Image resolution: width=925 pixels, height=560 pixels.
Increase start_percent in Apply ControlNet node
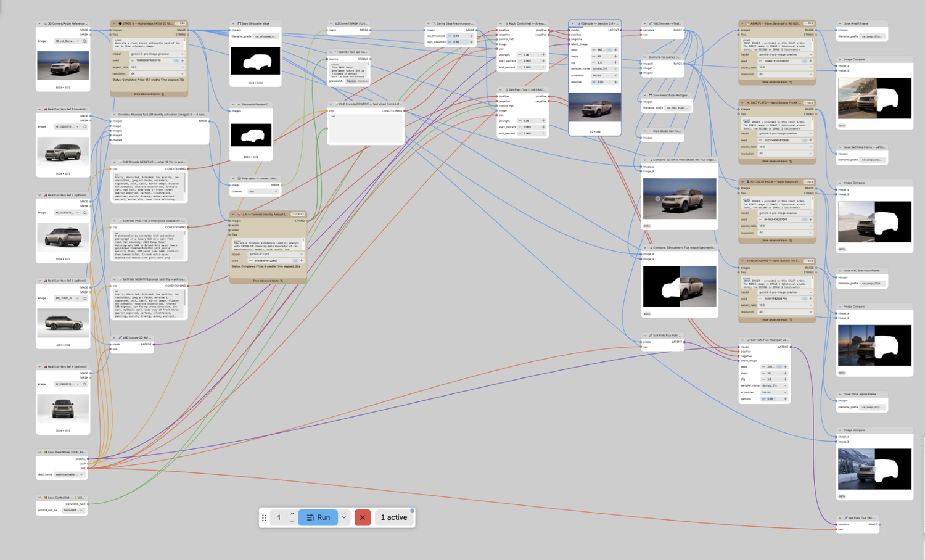point(543,61)
